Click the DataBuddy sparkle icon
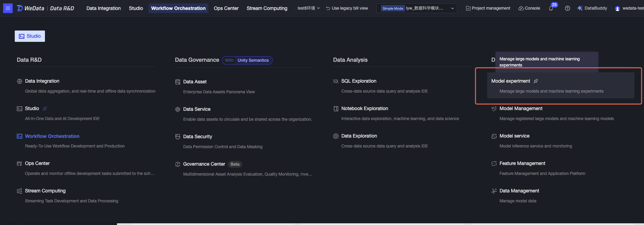The height and width of the screenshot is (225, 644). click(x=580, y=8)
